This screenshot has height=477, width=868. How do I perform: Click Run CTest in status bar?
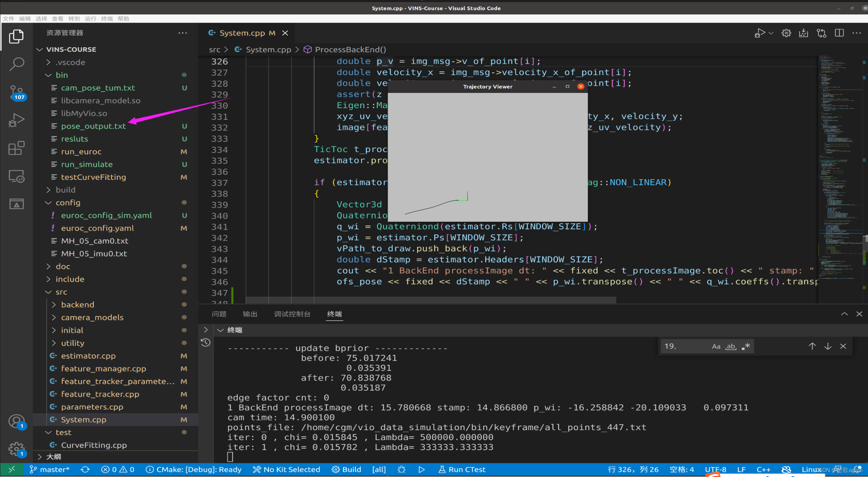pyautogui.click(x=462, y=470)
